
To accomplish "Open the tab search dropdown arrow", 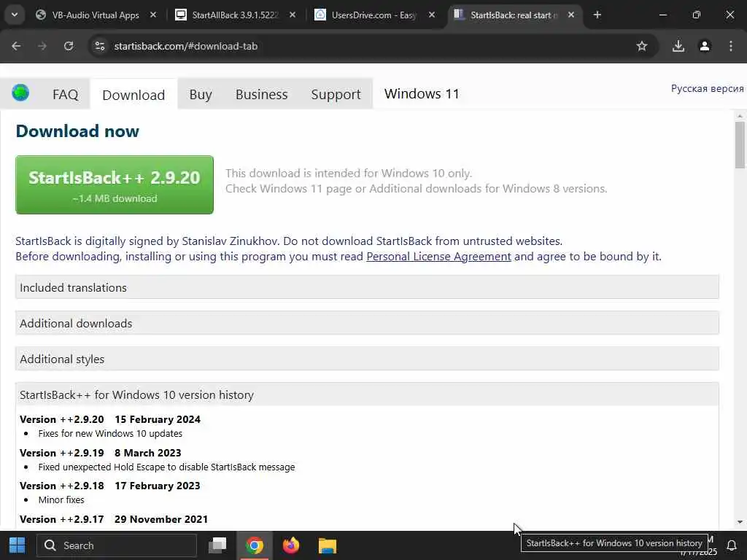I will [x=15, y=15].
